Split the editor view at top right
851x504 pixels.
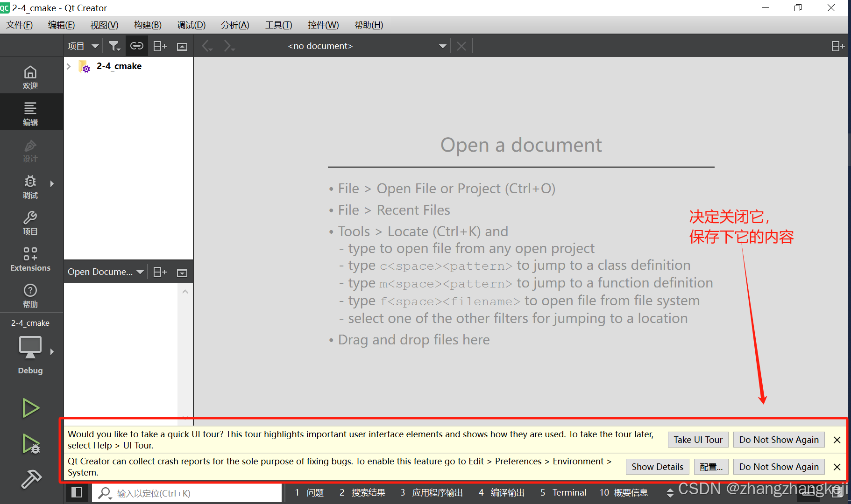[838, 46]
